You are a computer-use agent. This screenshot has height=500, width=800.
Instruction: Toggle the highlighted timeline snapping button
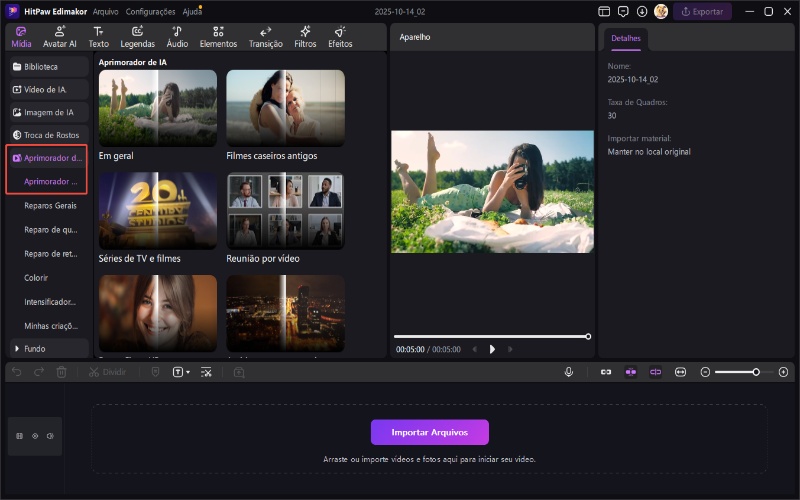pyautogui.click(x=631, y=372)
